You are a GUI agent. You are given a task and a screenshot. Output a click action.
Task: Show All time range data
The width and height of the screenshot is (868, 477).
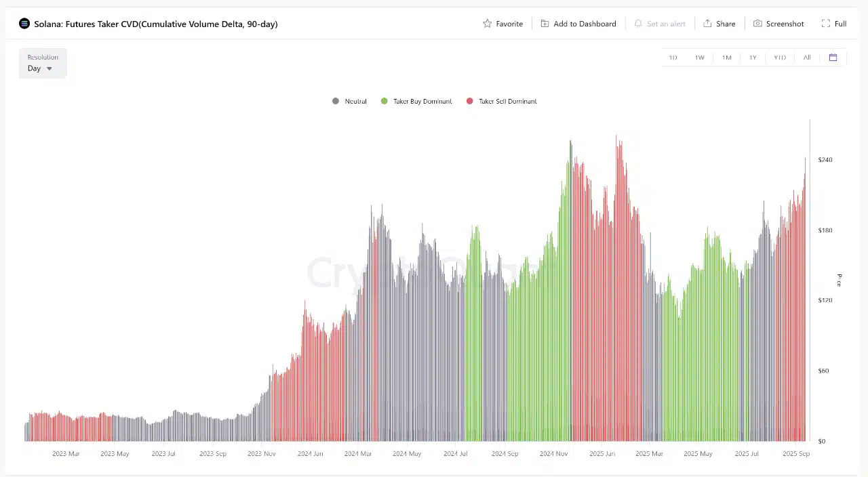tap(807, 58)
